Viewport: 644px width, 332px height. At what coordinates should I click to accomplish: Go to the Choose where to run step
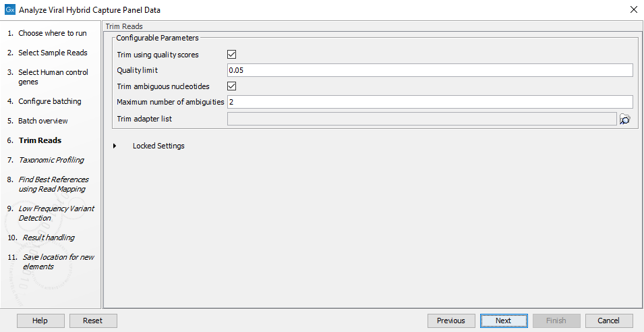coord(52,33)
